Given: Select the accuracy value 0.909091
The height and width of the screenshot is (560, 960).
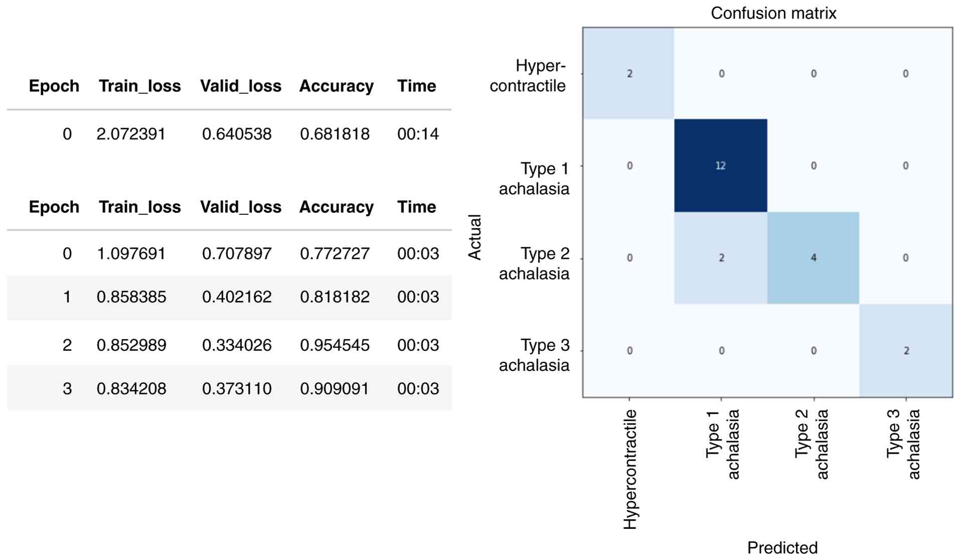Looking at the screenshot, I should click(335, 389).
